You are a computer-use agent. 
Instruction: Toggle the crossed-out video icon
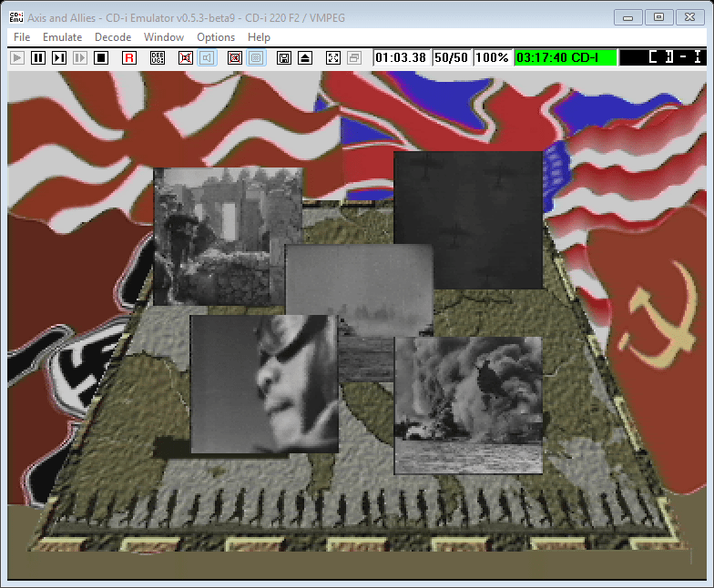point(186,57)
